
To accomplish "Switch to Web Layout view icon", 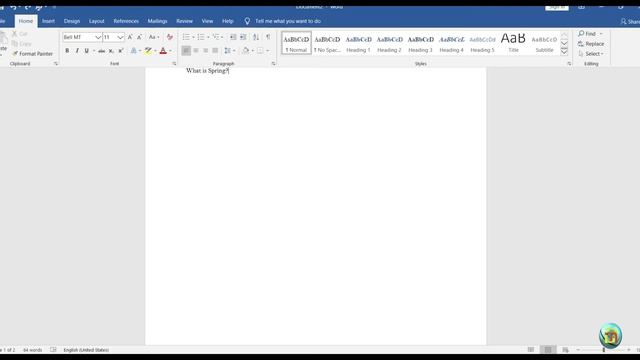I will pyautogui.click(x=565, y=350).
